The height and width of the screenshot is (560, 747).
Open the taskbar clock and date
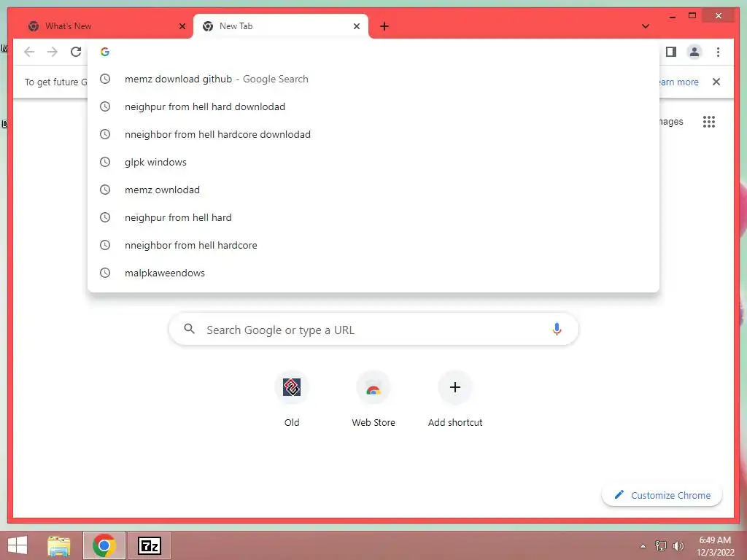coord(715,546)
